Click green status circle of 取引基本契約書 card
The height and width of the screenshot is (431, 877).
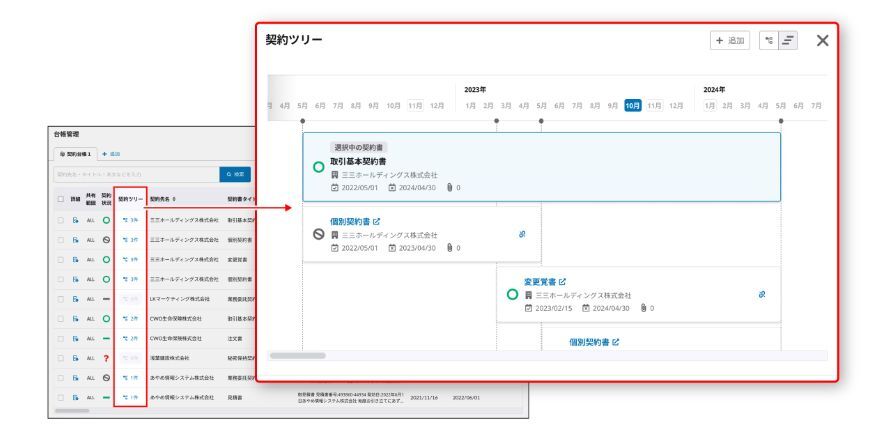pyautogui.click(x=318, y=167)
